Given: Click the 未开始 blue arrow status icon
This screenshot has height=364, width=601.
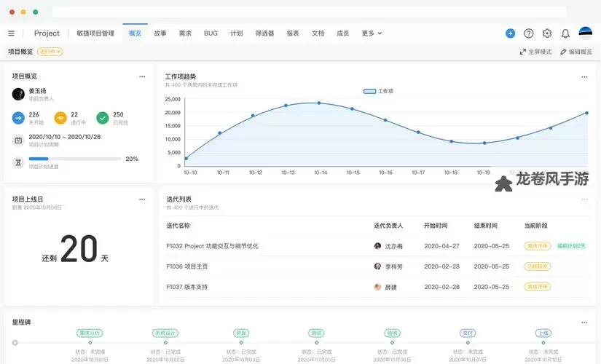Looking at the screenshot, I should pos(18,118).
